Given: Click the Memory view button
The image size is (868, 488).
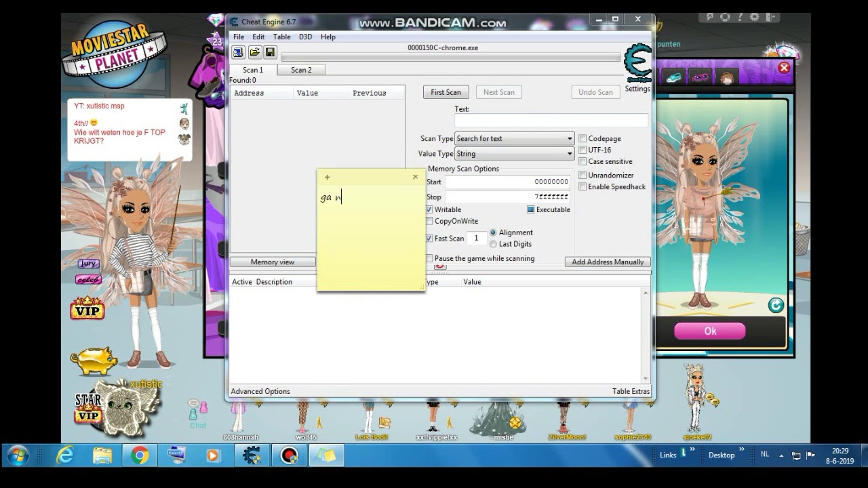Looking at the screenshot, I should point(273,262).
